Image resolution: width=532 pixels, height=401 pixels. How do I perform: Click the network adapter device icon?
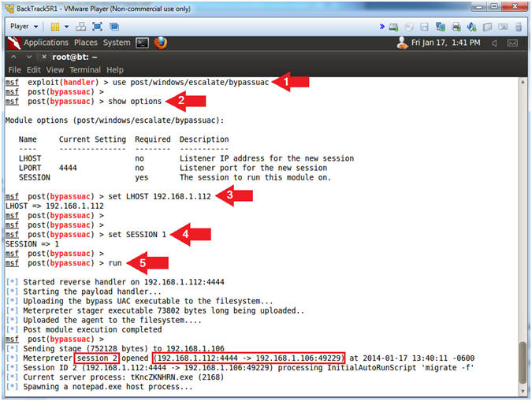[441, 27]
